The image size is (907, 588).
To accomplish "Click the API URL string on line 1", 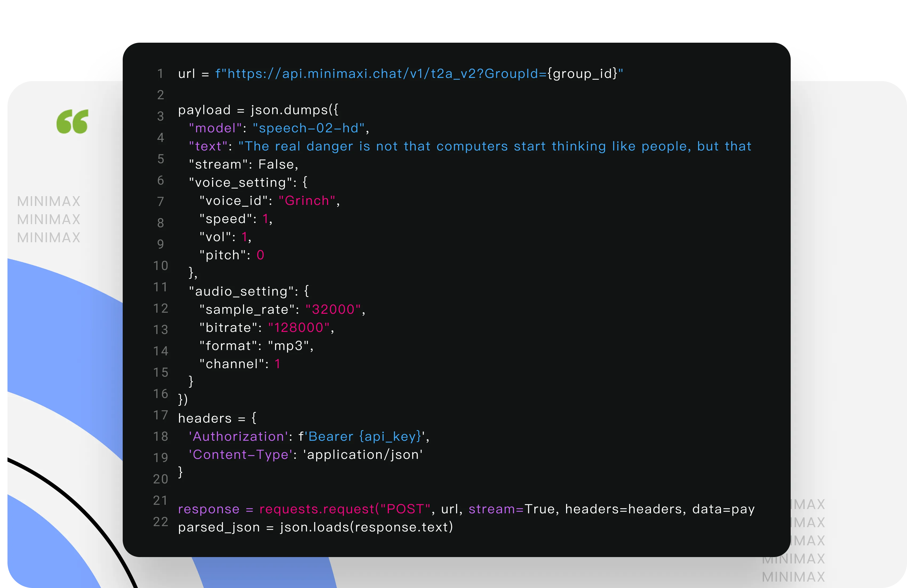I will [419, 74].
